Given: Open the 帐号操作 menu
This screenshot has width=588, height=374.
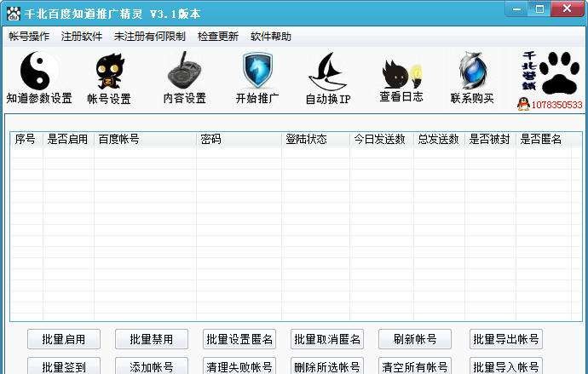Looking at the screenshot, I should click(29, 37).
